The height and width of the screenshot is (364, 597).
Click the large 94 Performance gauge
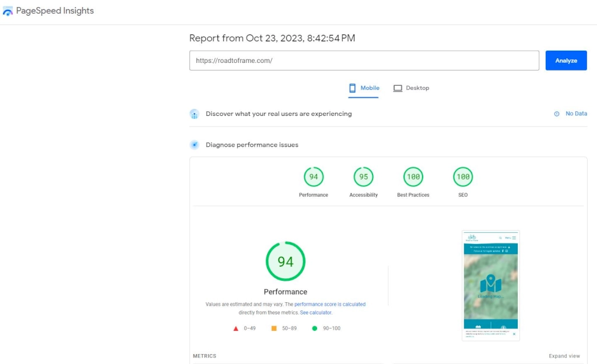pyautogui.click(x=285, y=261)
